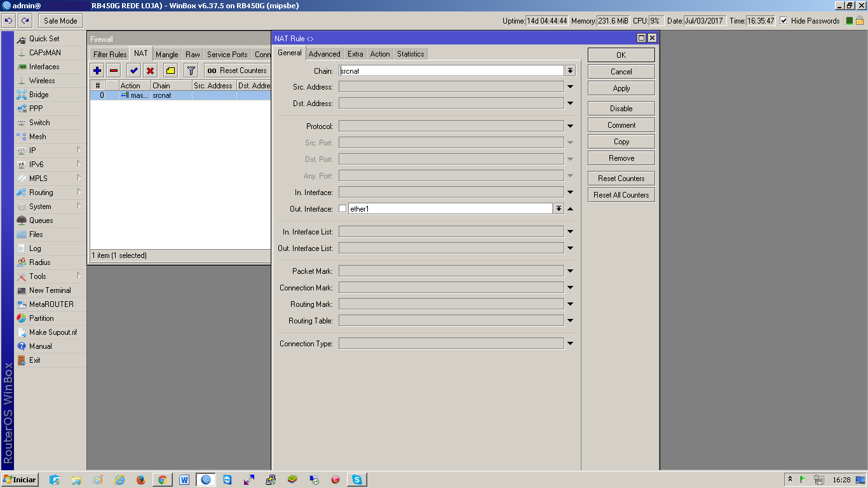Screen dimensions: 868x488
Task: Click the Chain input field containing srcnat
Action: pos(451,71)
